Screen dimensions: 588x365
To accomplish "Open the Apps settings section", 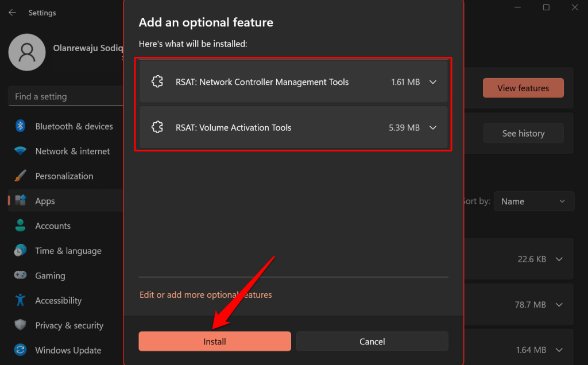I will (x=45, y=201).
